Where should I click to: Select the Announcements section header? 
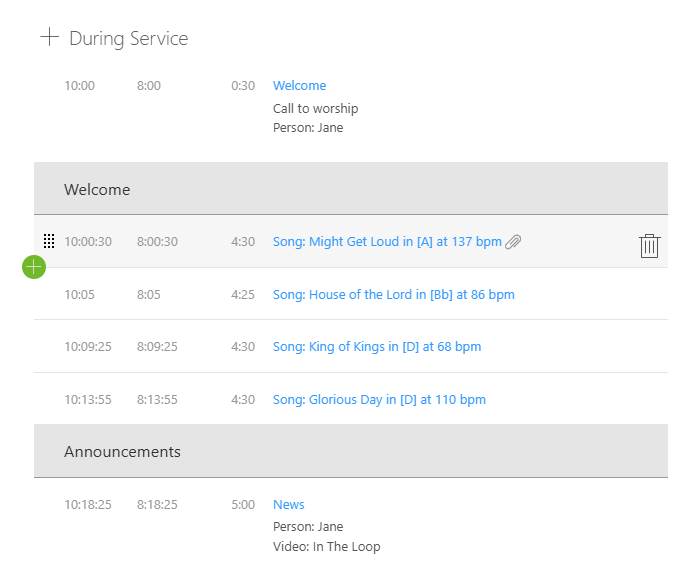tap(351, 451)
